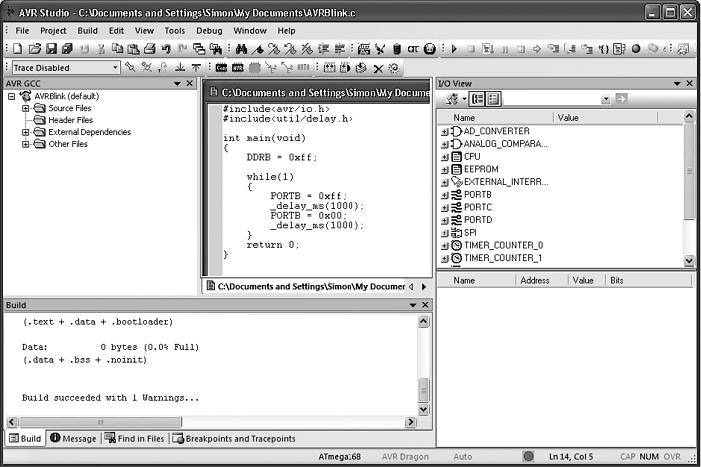Open the Trace Disabled dropdown
The image size is (701, 467).
pyautogui.click(x=114, y=67)
